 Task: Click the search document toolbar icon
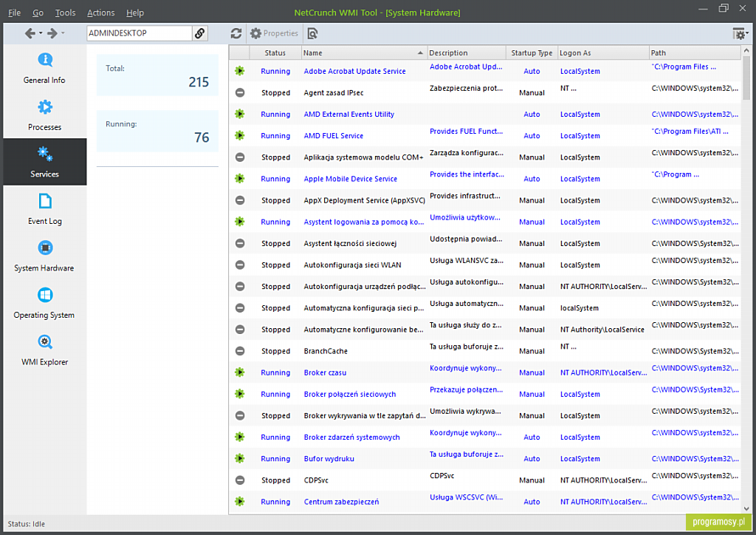[312, 33]
